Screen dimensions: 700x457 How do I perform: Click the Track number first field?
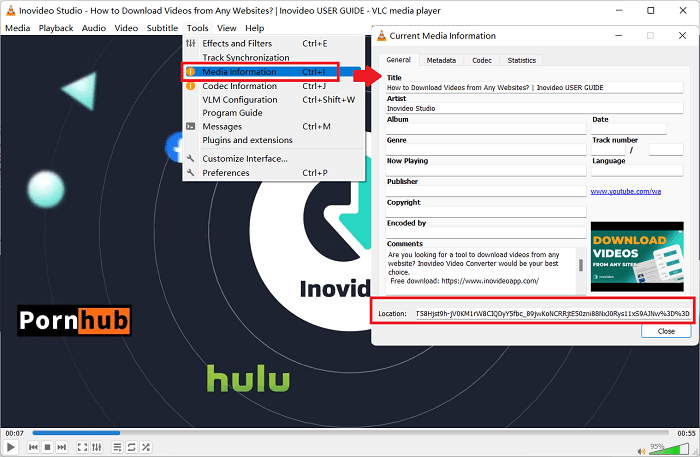pyautogui.click(x=608, y=150)
